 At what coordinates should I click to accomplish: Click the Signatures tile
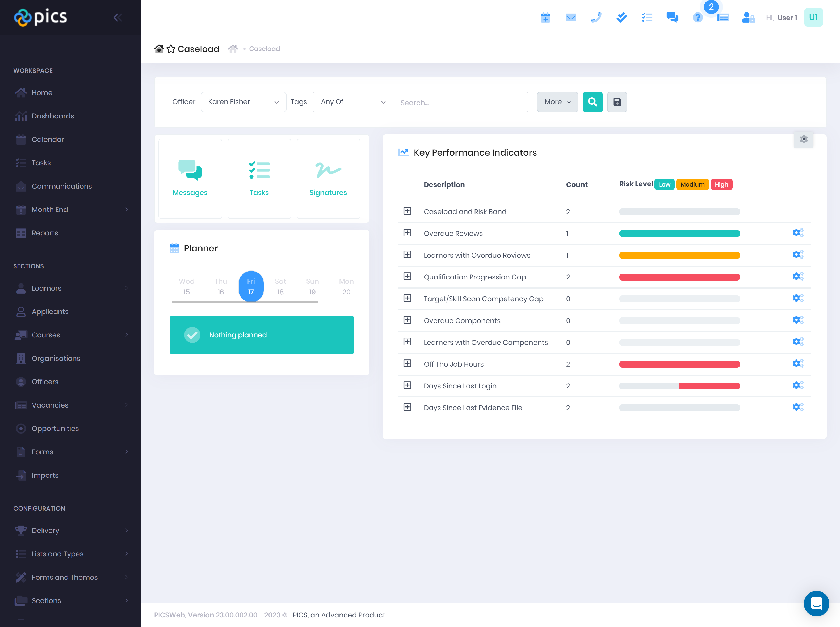pos(328,178)
